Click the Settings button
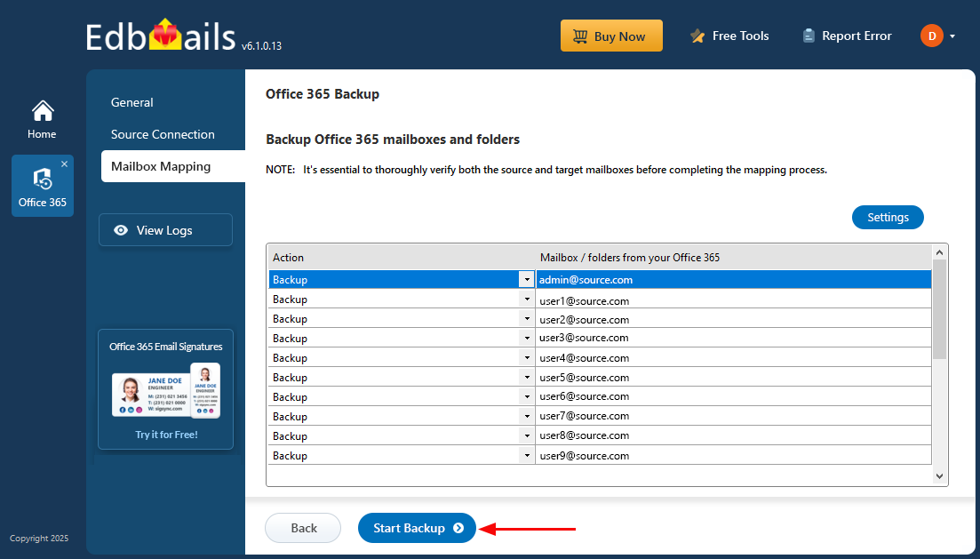The image size is (980, 559). pyautogui.click(x=888, y=217)
